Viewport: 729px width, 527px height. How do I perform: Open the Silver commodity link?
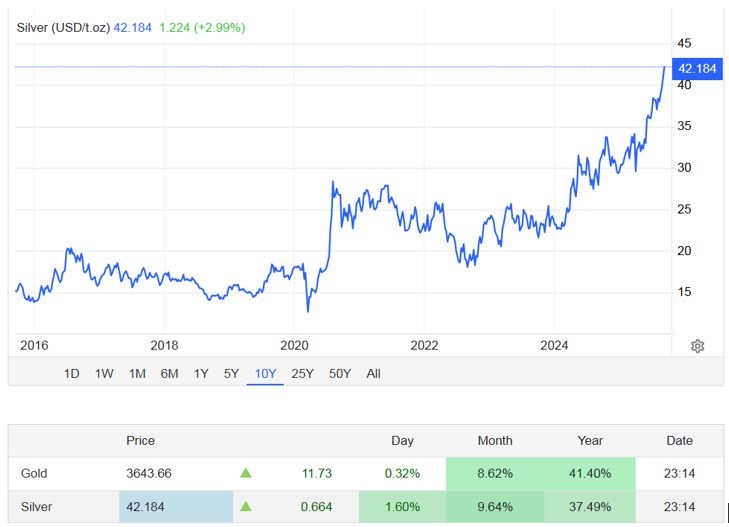[36, 507]
